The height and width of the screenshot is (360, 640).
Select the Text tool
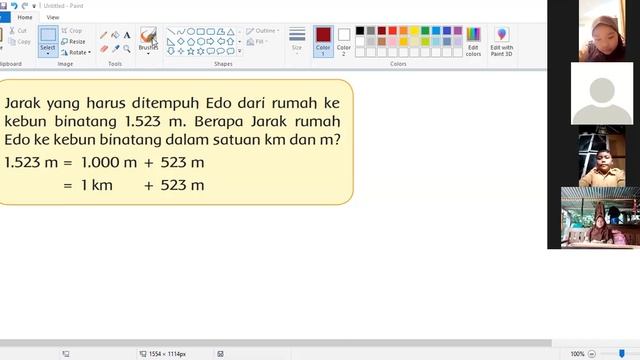click(x=127, y=36)
